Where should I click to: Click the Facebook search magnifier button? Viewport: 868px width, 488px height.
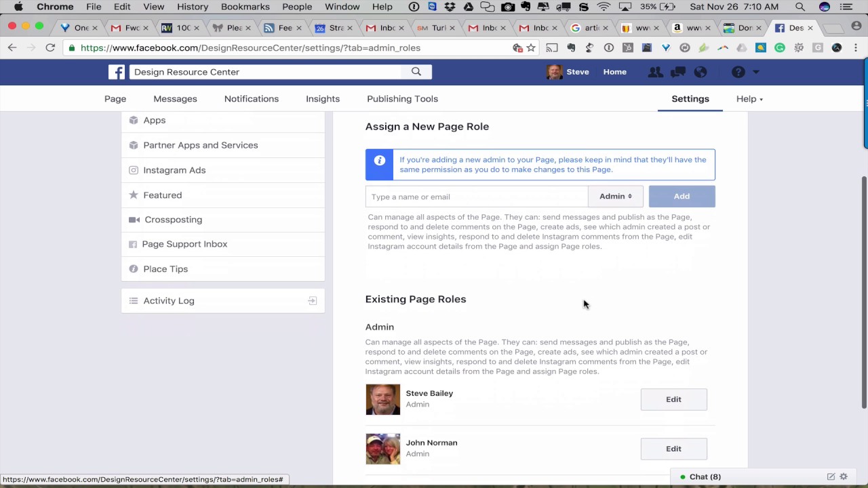click(416, 72)
